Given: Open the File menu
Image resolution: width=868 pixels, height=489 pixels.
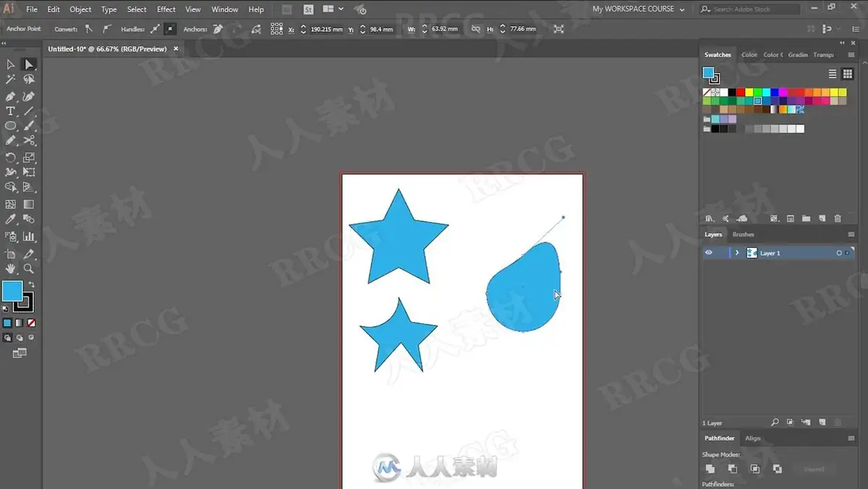Looking at the screenshot, I should coord(32,9).
